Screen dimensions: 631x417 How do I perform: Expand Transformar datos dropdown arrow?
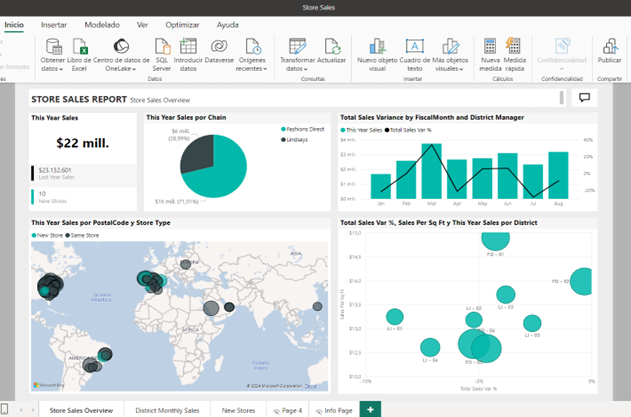[x=305, y=69]
